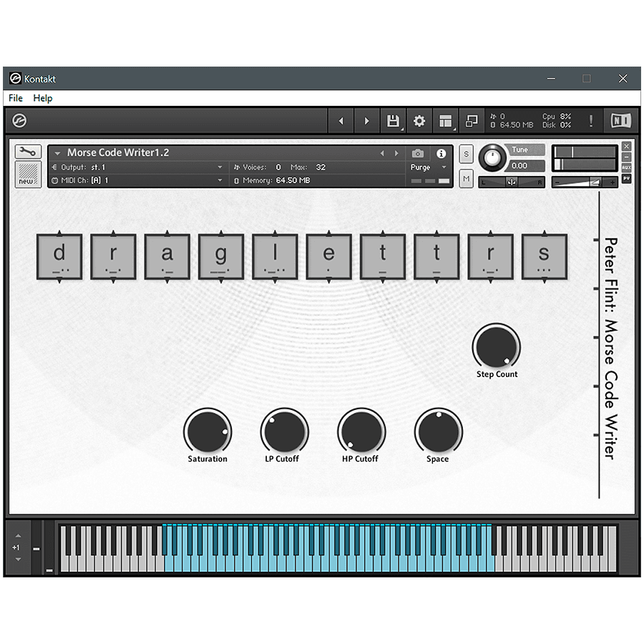Click the L/R pan slider
644x644 pixels.
(x=512, y=182)
